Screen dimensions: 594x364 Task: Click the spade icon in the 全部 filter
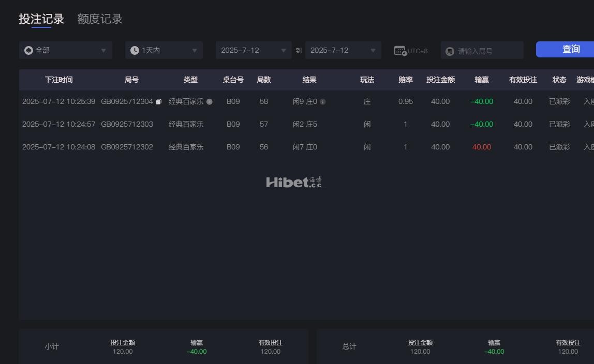pos(29,50)
